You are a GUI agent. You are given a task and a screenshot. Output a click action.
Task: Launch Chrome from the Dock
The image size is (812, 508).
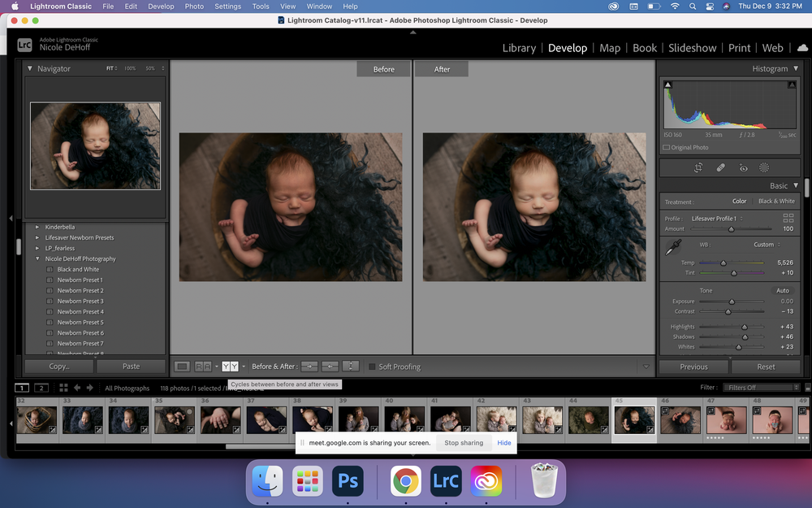pos(405,481)
